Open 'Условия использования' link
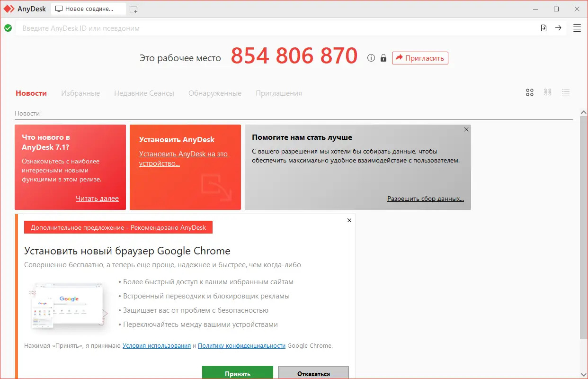Image resolution: width=588 pixels, height=379 pixels. point(157,345)
